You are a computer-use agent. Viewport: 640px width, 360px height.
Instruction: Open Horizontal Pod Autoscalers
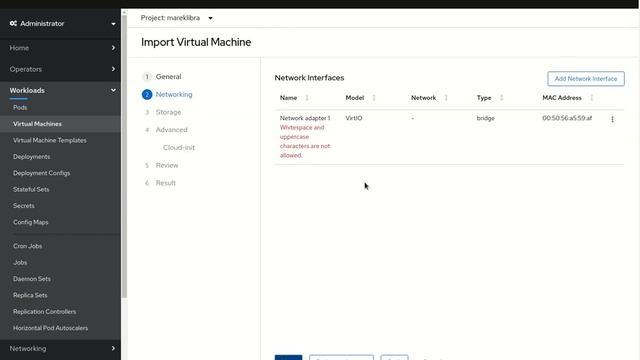click(50, 328)
